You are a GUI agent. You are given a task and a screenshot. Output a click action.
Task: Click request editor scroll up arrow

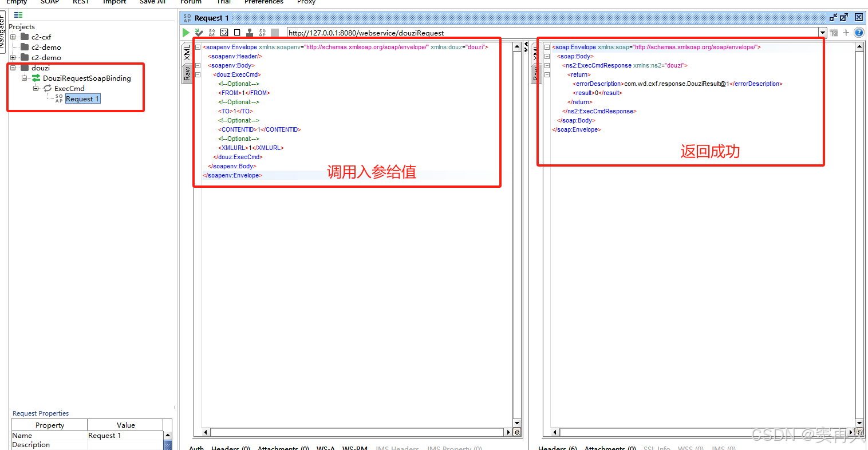(x=517, y=47)
